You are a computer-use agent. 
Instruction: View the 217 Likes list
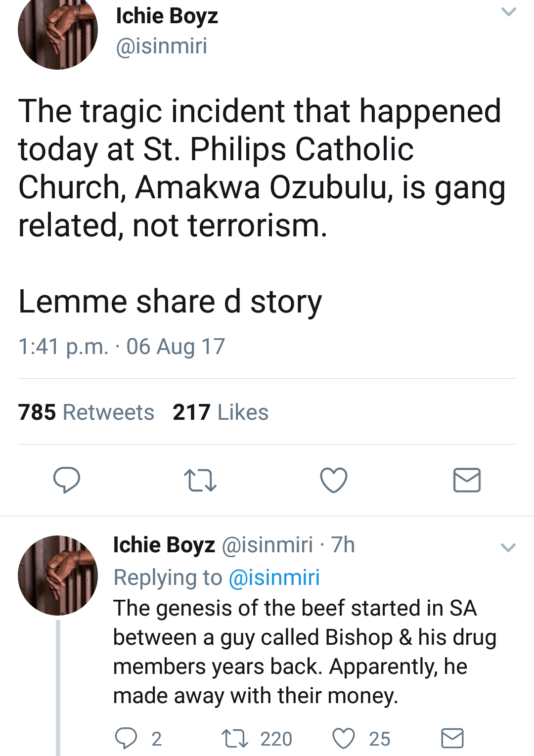[x=221, y=412]
